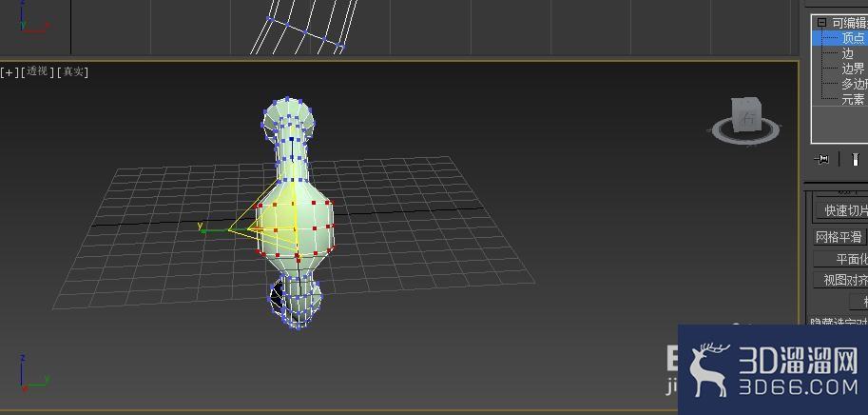Collapse the 可编辑 modifier tree expander
The image size is (868, 415).
(x=821, y=23)
